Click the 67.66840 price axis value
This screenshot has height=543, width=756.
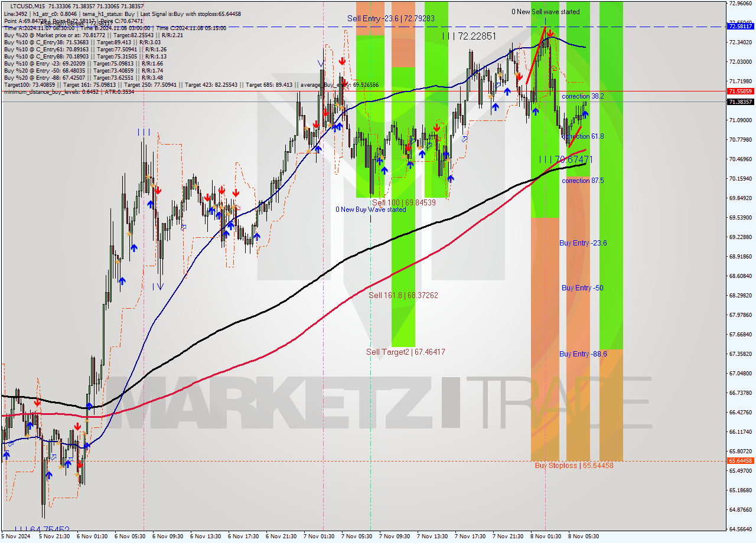[741, 335]
